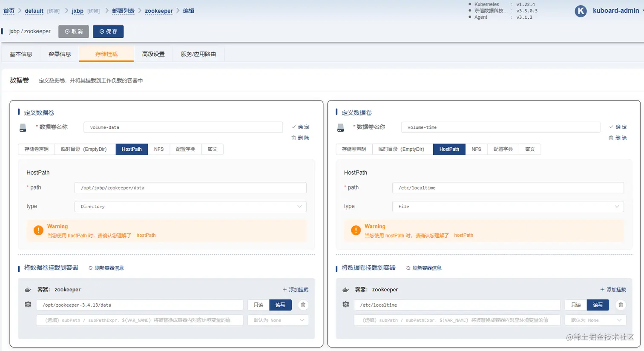Refresh container info in volume-data panel

(106, 268)
